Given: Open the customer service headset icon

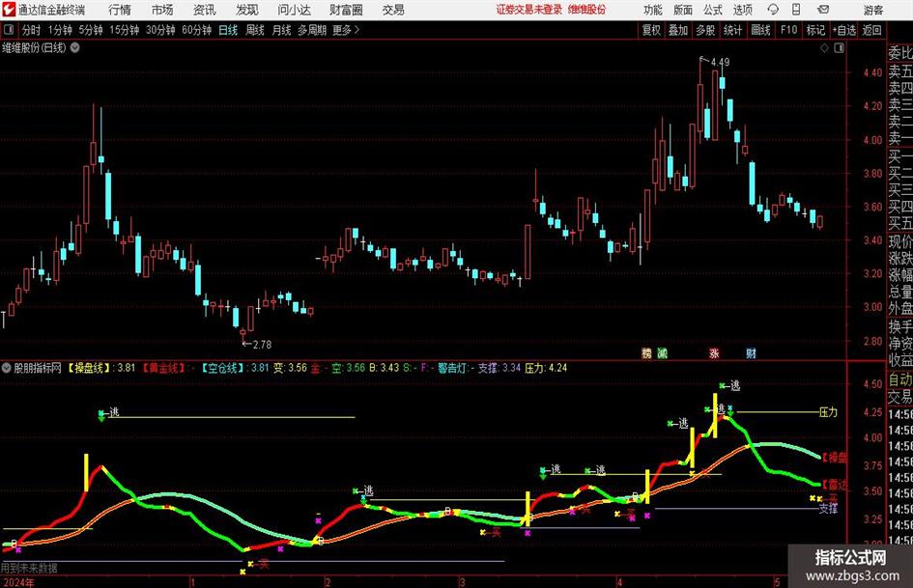Looking at the screenshot, I should (x=773, y=10).
